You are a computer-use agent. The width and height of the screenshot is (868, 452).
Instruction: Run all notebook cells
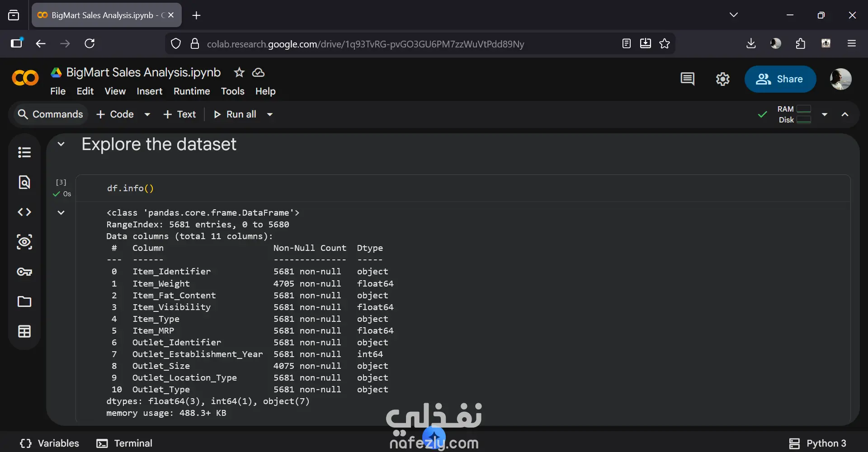pos(235,114)
